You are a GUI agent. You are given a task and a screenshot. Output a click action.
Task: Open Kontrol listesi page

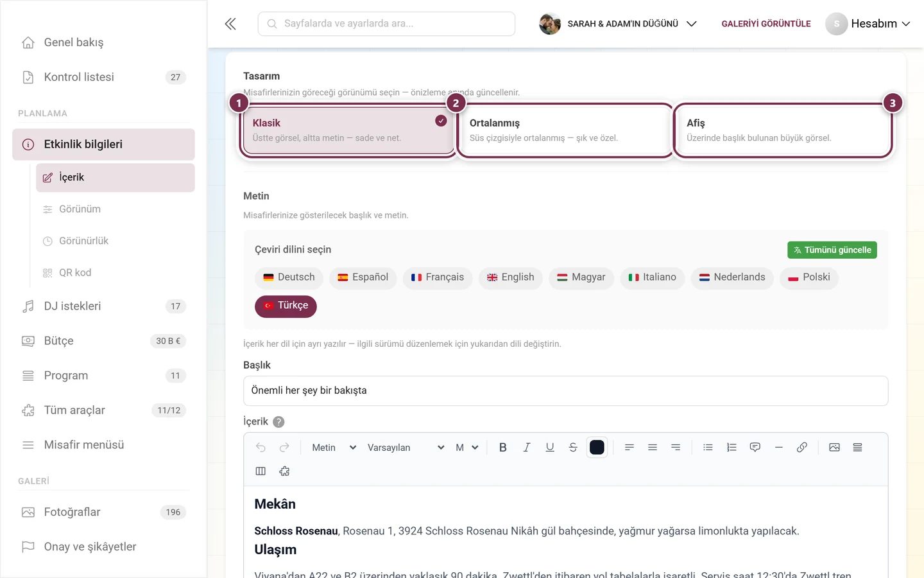click(x=103, y=77)
